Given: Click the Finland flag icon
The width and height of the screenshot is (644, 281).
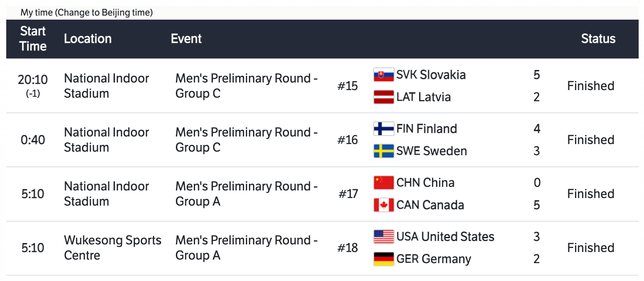Looking at the screenshot, I should coord(383,129).
